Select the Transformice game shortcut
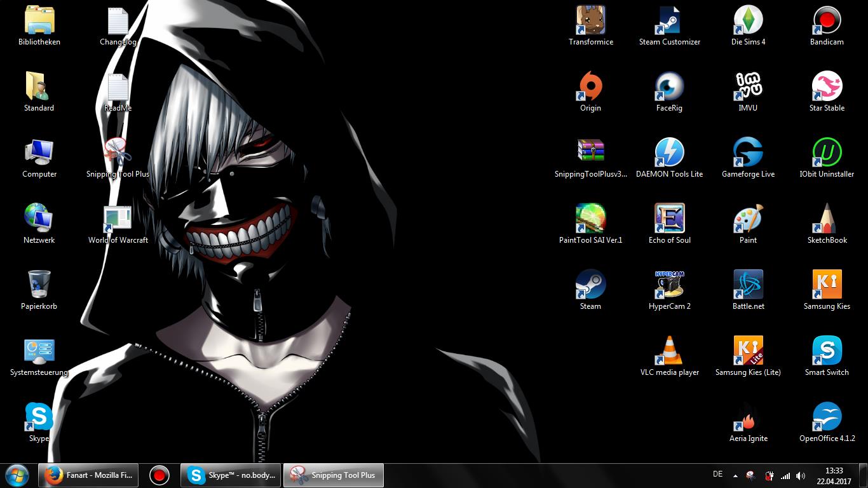The image size is (868, 488). 591,26
